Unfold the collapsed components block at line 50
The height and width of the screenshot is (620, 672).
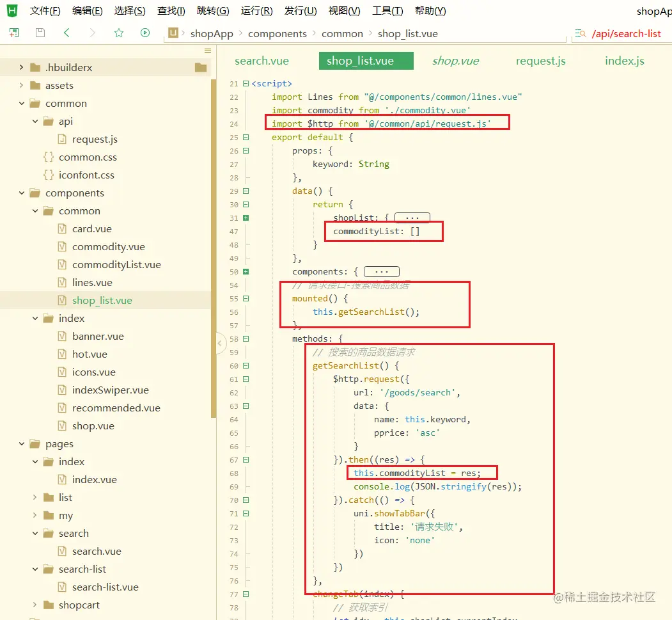[x=246, y=271]
